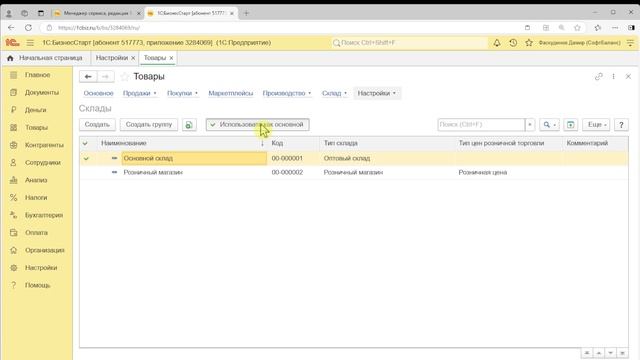Click the Розничная цена cell
640x360 pixels.
click(483, 173)
